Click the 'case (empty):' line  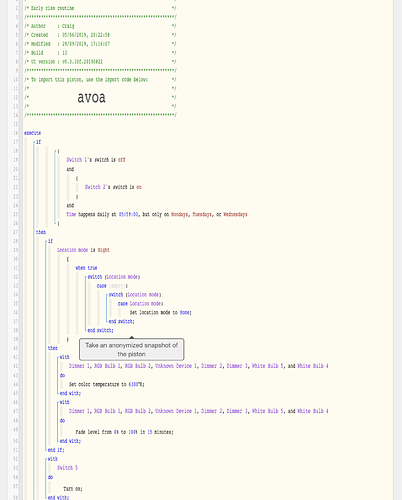click(112, 286)
